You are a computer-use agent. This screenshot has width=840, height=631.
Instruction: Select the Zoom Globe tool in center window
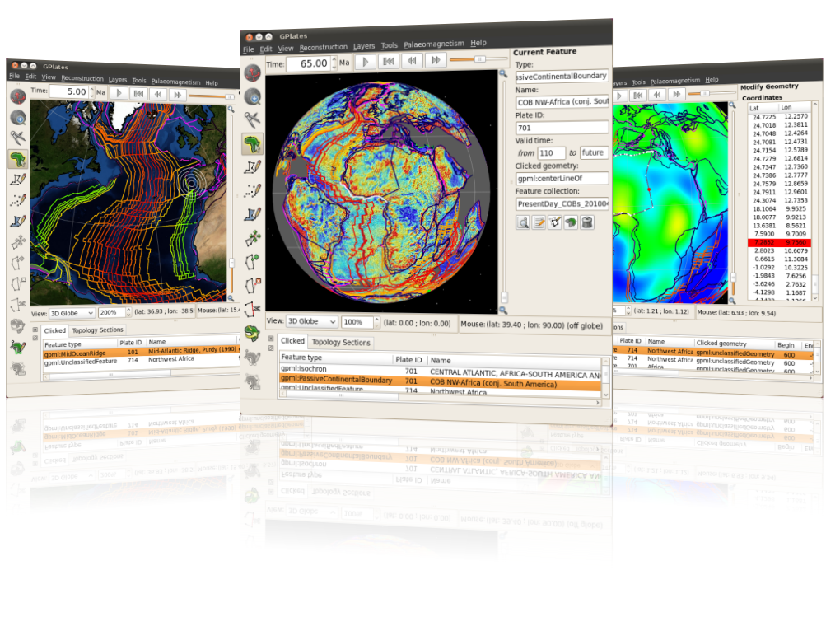click(252, 96)
